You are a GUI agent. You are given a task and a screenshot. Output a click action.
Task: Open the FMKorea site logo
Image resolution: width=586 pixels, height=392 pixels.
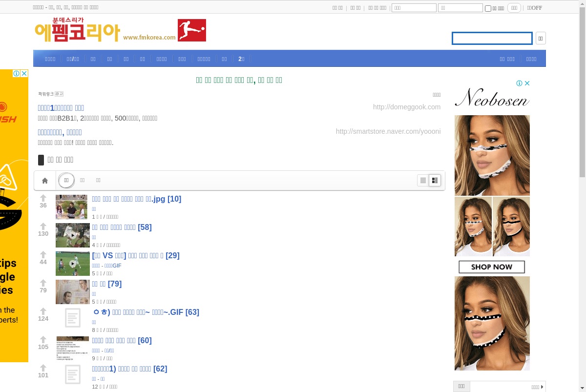pos(78,30)
